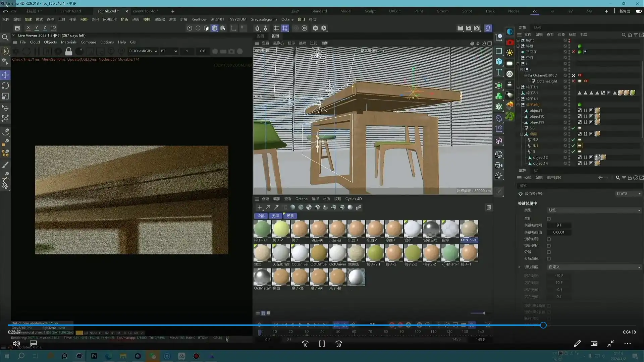Open the keyframe 类型 dropdown showing 线性
This screenshot has height=362, width=644.
[x=594, y=210]
